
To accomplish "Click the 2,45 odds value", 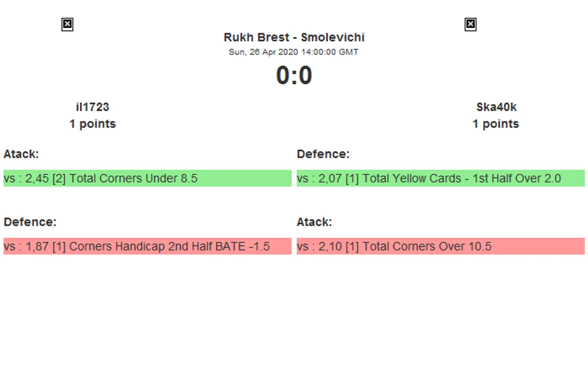I will pyautogui.click(x=37, y=178).
